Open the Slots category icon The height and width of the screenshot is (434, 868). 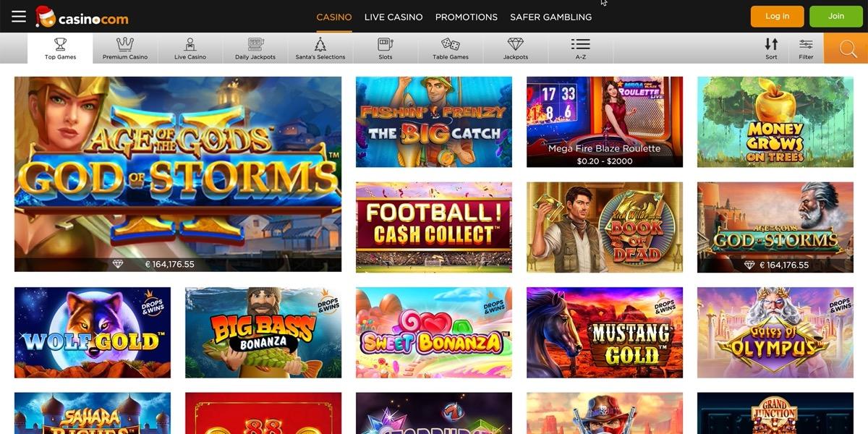point(386,44)
